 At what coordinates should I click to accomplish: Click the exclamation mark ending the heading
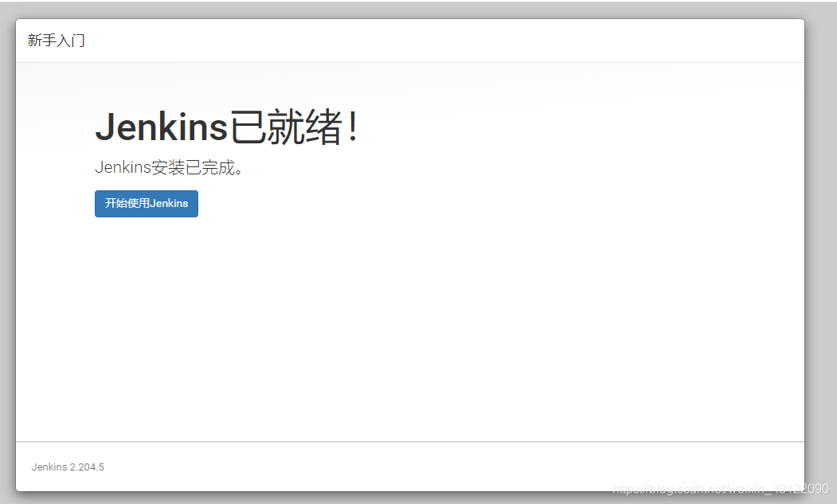[352, 127]
